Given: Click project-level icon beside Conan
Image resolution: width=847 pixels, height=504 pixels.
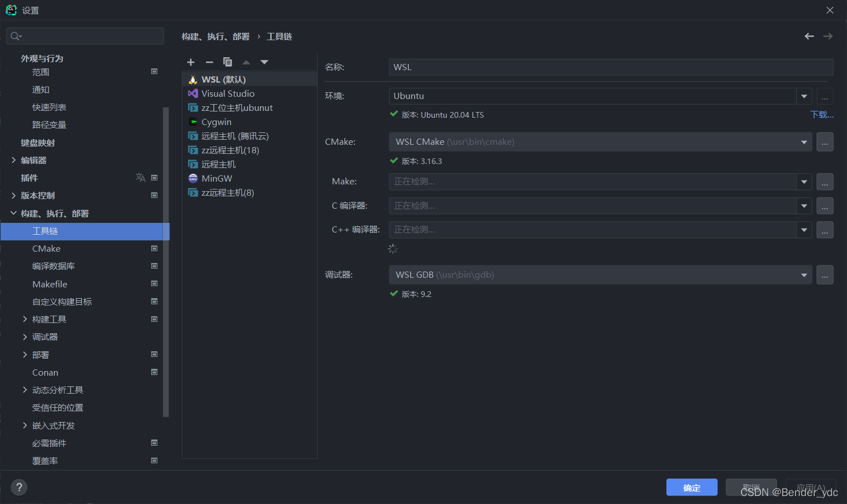Looking at the screenshot, I should click(x=154, y=372).
